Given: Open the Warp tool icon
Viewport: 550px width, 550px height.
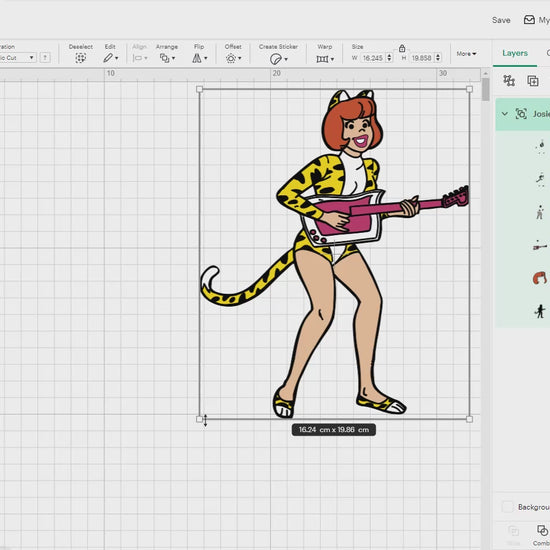Looking at the screenshot, I should [322, 59].
